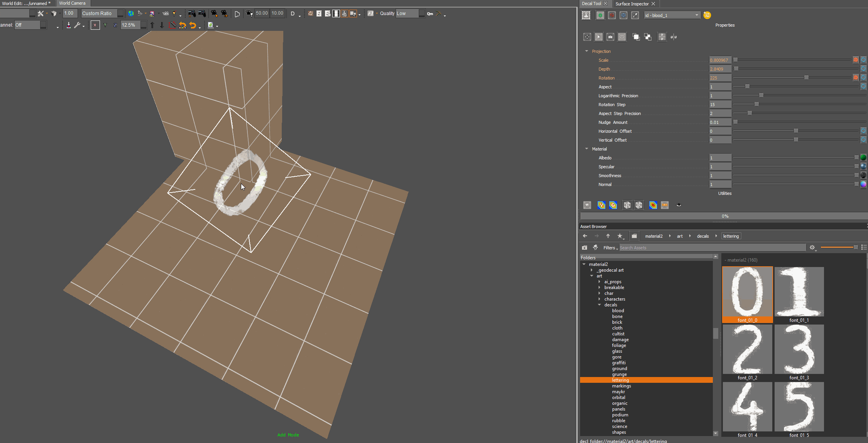Switch to the Decal Tool tab

(591, 3)
